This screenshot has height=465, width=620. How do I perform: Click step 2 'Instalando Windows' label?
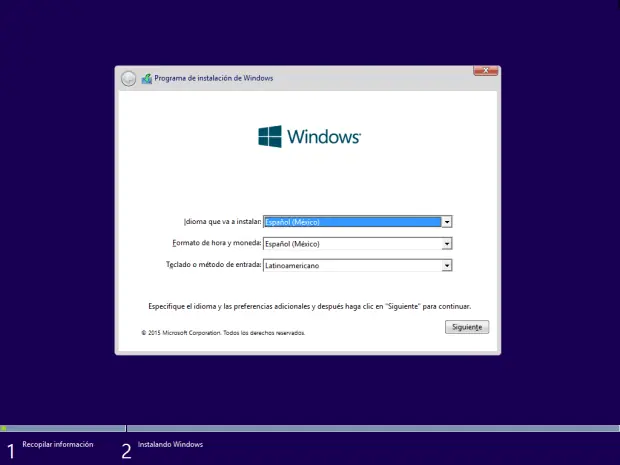click(x=170, y=444)
